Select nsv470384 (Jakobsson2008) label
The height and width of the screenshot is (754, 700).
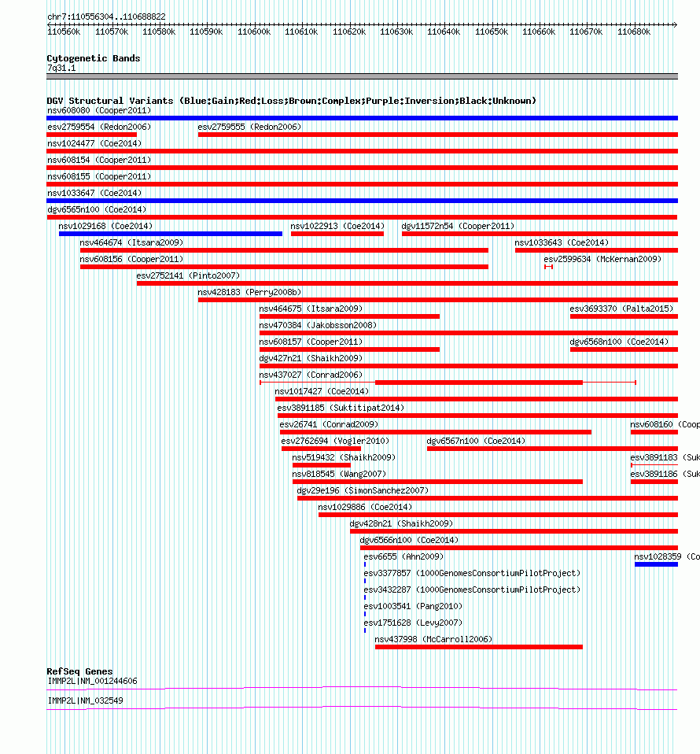tap(318, 325)
